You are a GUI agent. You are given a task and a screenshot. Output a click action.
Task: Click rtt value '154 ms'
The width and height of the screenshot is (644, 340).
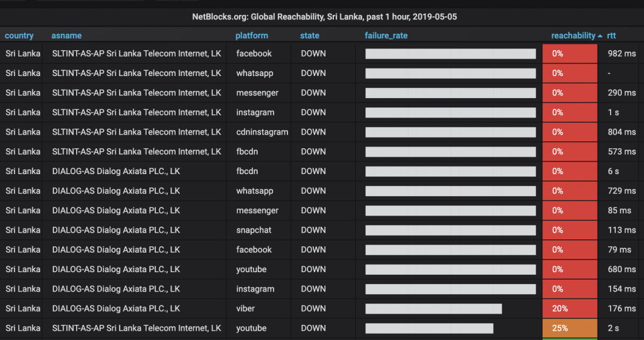pos(621,288)
